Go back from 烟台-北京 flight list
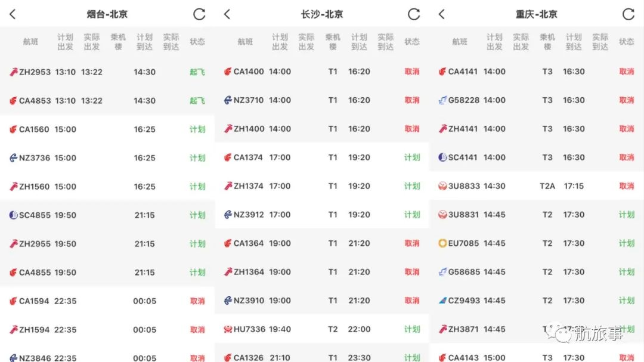This screenshot has height=362, width=644. click(x=13, y=14)
